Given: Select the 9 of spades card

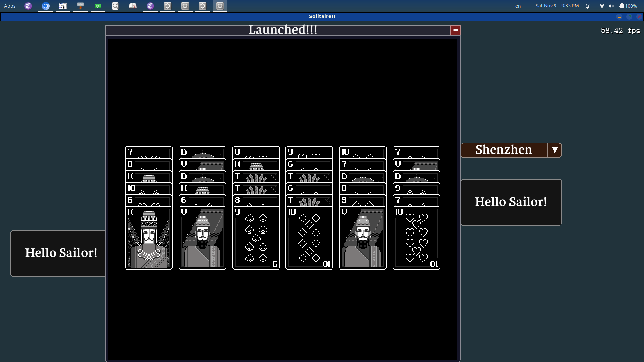Looking at the screenshot, I should coord(256,238).
